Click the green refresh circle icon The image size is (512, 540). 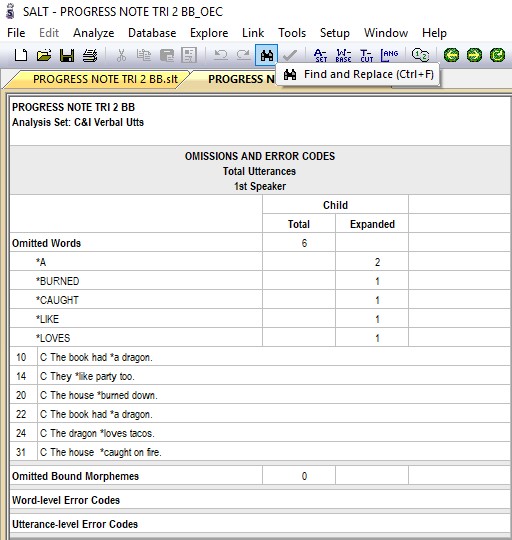tap(497, 55)
